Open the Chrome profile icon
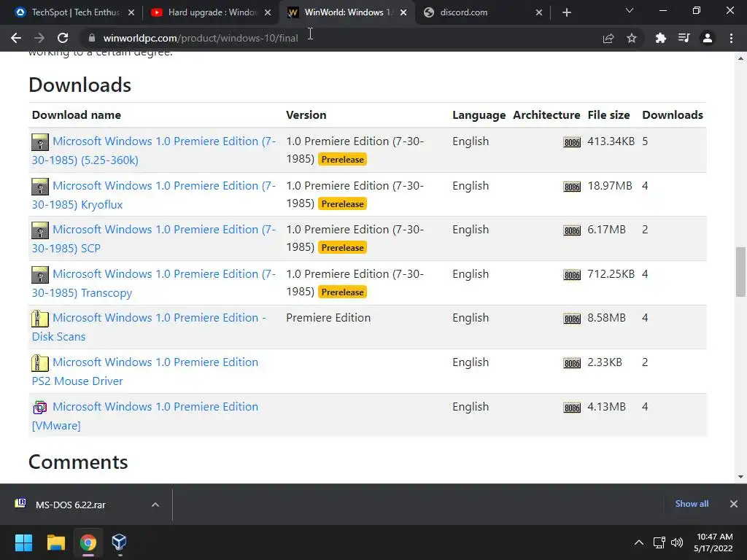This screenshot has height=560, width=747. click(x=708, y=38)
